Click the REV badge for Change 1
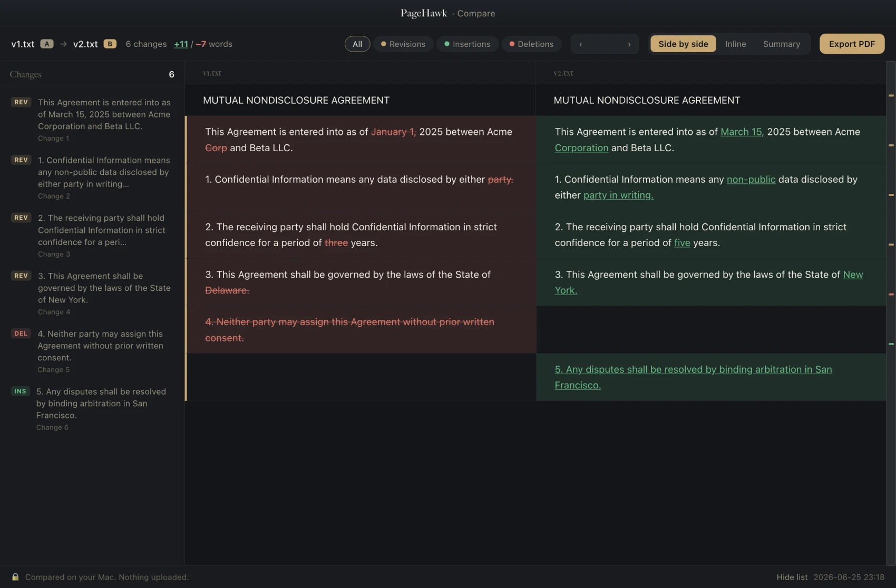The height and width of the screenshot is (588, 896). (21, 102)
